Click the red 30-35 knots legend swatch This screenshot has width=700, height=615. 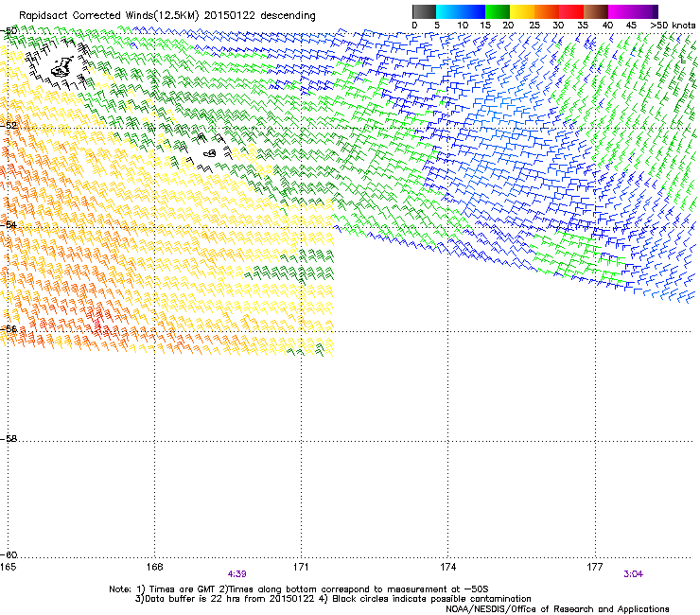(571, 11)
